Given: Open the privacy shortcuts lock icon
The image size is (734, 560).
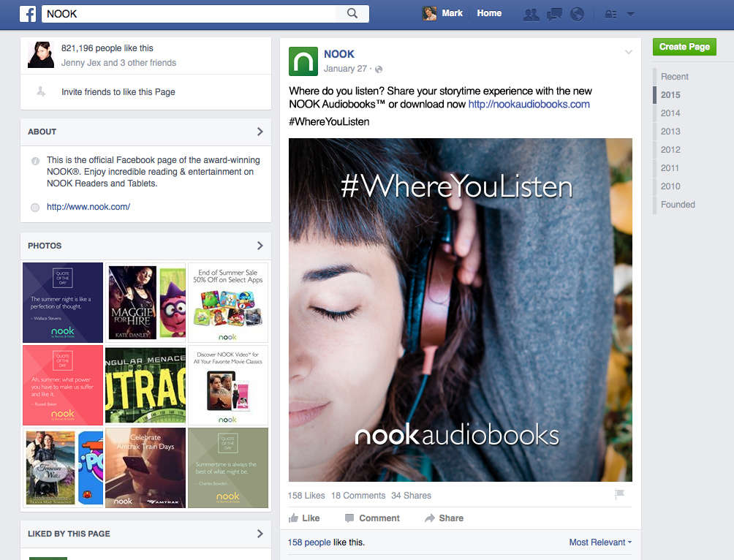Looking at the screenshot, I should [610, 15].
